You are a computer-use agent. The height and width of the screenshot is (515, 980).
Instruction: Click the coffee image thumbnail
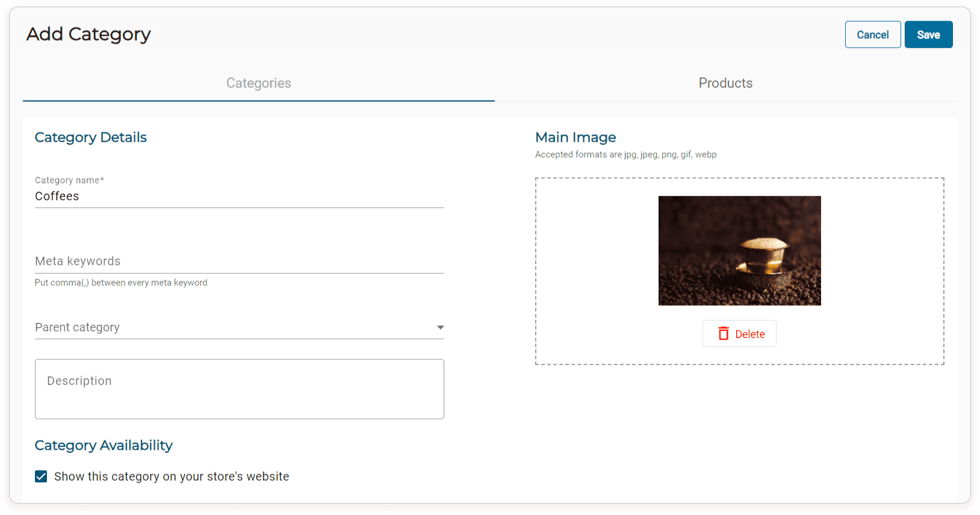(739, 250)
